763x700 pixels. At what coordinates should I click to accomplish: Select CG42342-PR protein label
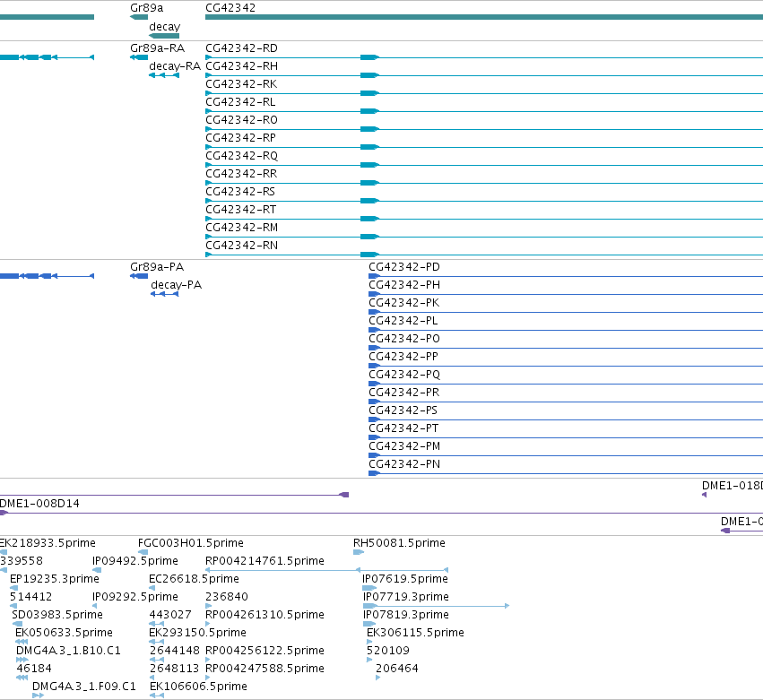coord(403,393)
